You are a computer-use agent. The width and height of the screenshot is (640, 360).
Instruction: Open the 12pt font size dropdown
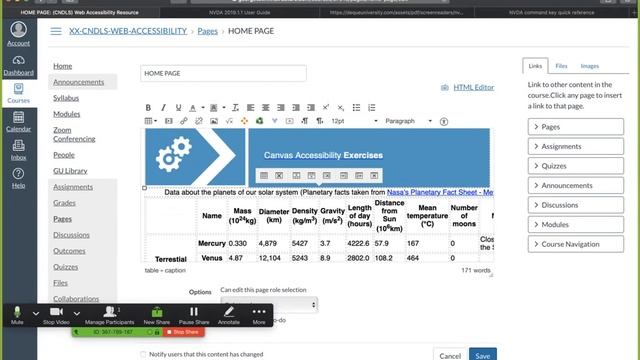354,121
